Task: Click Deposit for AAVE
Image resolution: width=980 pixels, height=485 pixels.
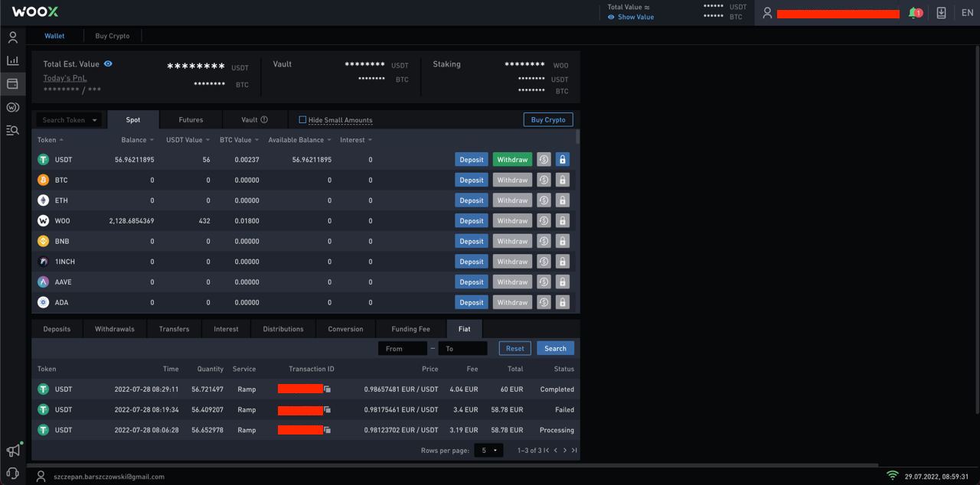Action: [x=472, y=282]
